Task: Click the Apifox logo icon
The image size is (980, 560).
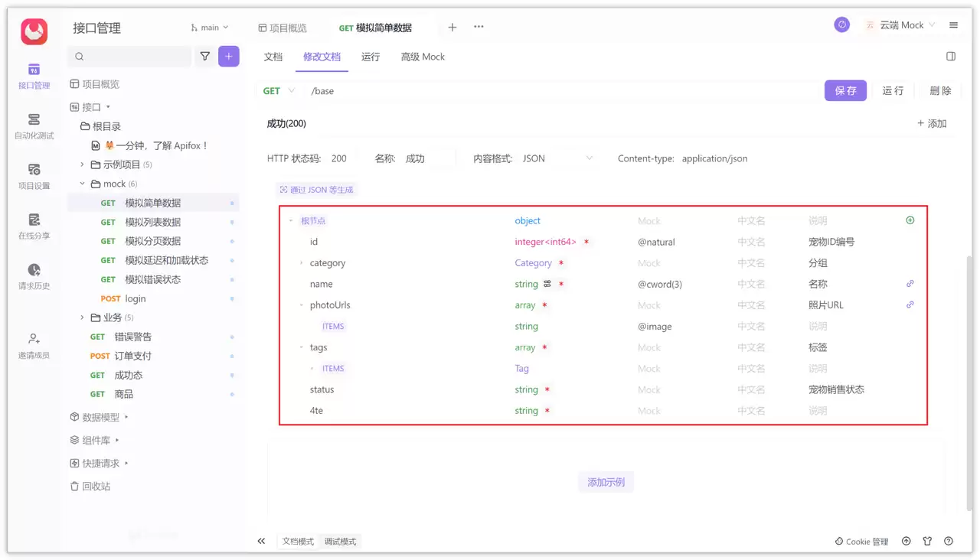Action: click(34, 31)
